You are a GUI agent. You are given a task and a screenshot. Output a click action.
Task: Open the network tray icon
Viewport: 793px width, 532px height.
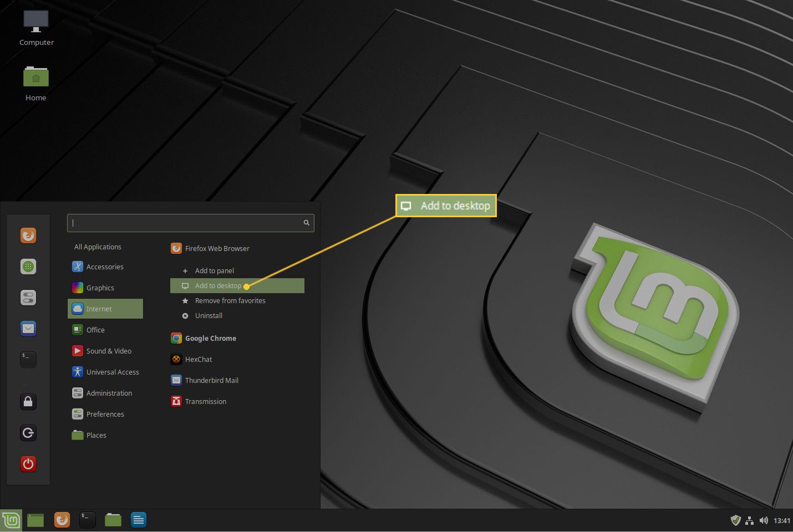750,520
